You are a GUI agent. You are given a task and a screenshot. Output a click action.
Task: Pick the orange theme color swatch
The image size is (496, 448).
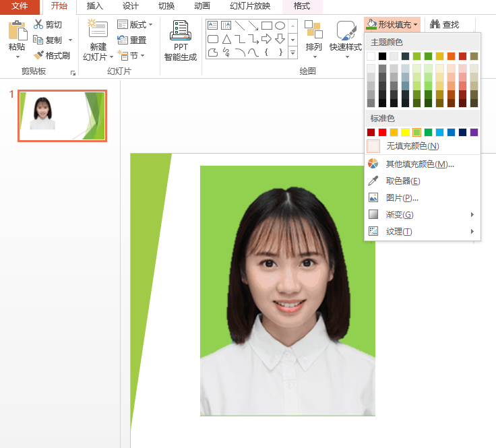coord(451,57)
